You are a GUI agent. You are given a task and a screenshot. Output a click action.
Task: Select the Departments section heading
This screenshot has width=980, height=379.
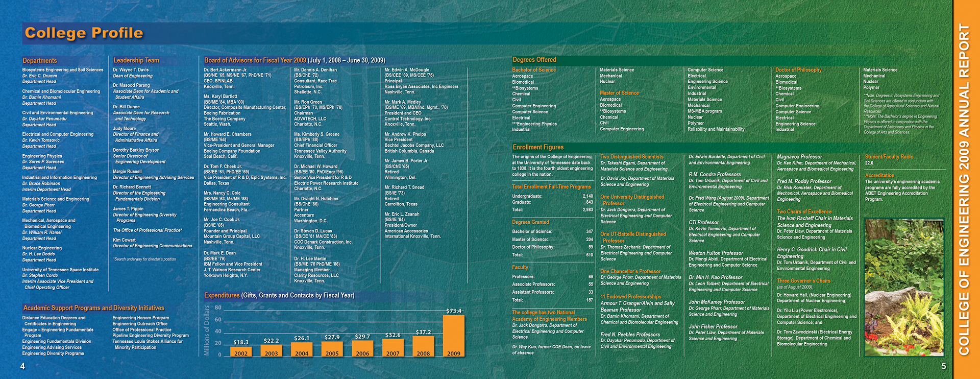tap(40, 61)
